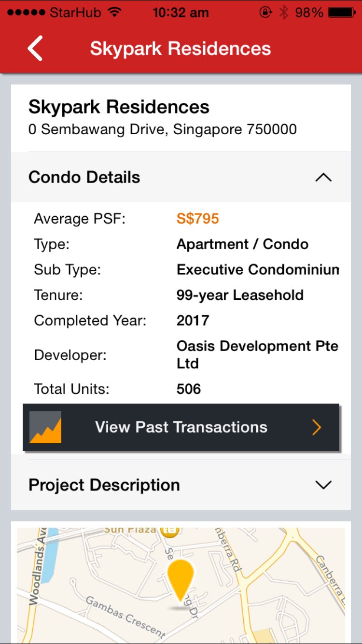362x644 pixels.
Task: Tap Gambas Crescent label on map
Action: (125, 616)
